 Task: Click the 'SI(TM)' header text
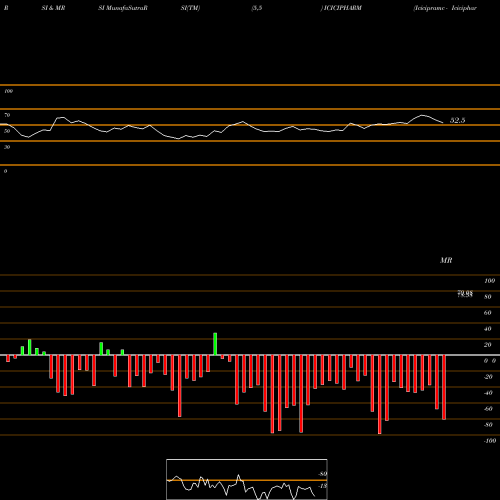point(190,8)
